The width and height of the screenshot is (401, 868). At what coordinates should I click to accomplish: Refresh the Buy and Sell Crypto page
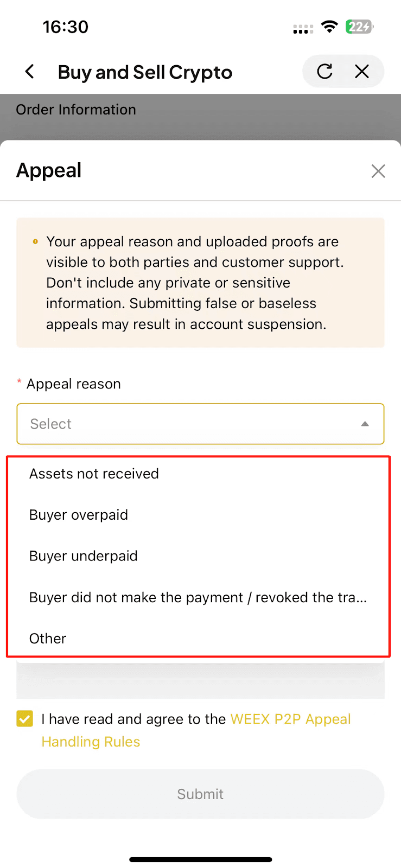click(324, 72)
